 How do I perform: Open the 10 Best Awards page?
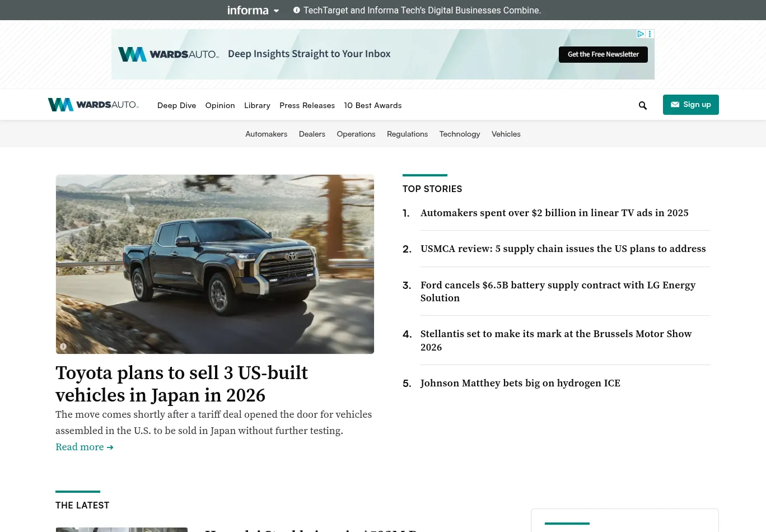pos(372,105)
